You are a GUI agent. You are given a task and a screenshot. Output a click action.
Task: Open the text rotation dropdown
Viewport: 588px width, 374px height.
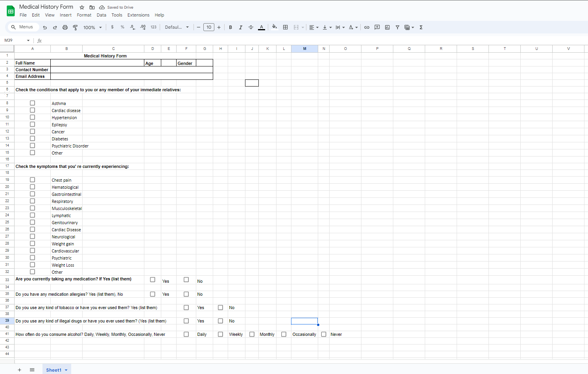353,27
